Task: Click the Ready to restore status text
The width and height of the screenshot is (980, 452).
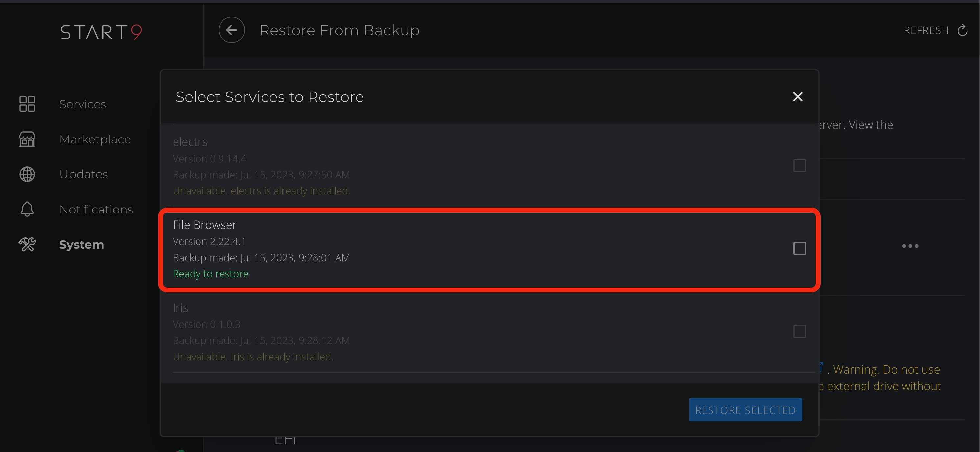Action: (x=210, y=273)
